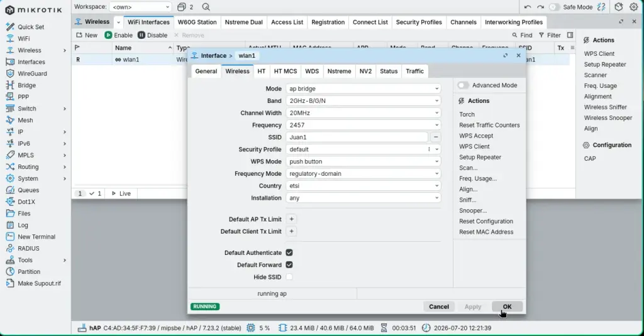The image size is (644, 336).
Task: Switch to the HT MCS tab
Action: tap(285, 71)
